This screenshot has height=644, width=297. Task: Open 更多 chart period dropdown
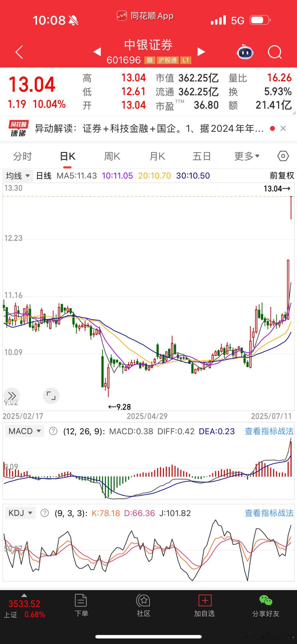pyautogui.click(x=247, y=156)
